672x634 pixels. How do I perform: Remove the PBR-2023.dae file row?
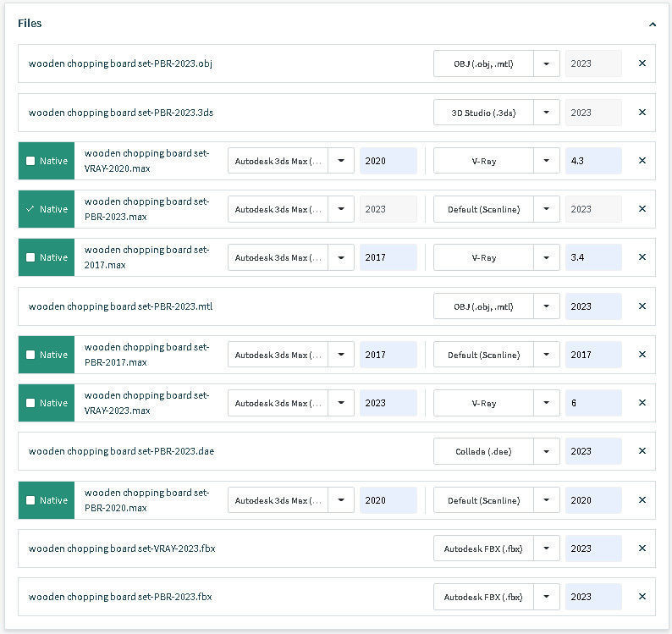642,451
